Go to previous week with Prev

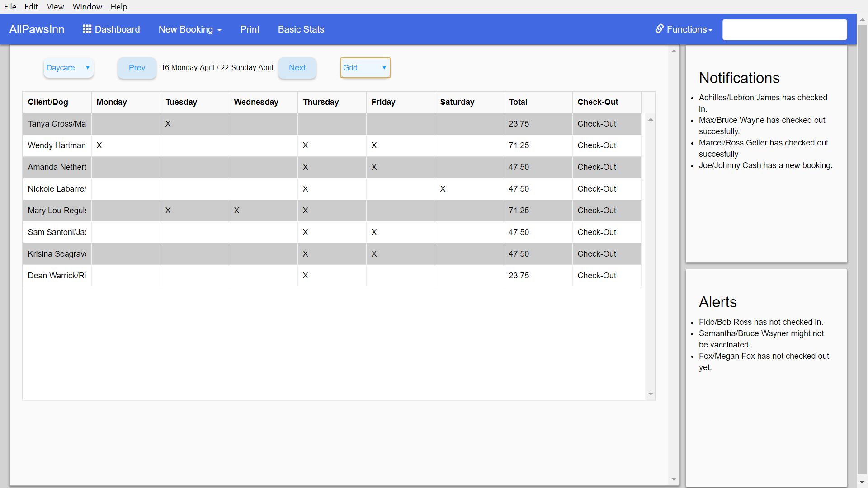tap(137, 68)
